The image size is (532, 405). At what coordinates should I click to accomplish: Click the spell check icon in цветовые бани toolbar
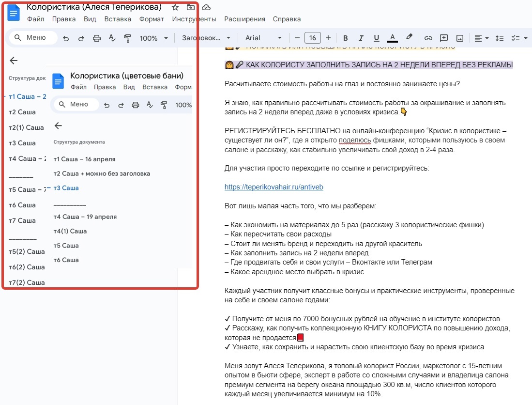tap(150, 105)
